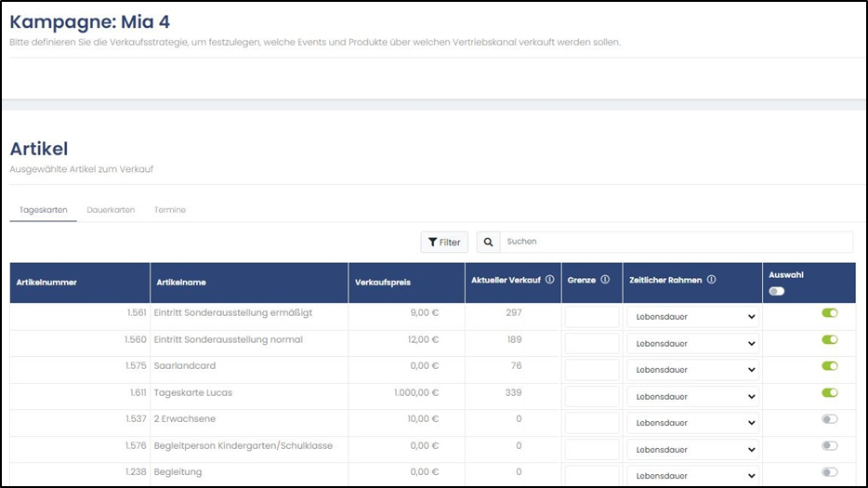868x488 pixels.
Task: Click Grenze field for Begleitperson Kindergarten/Schulklasse
Action: [x=592, y=450]
